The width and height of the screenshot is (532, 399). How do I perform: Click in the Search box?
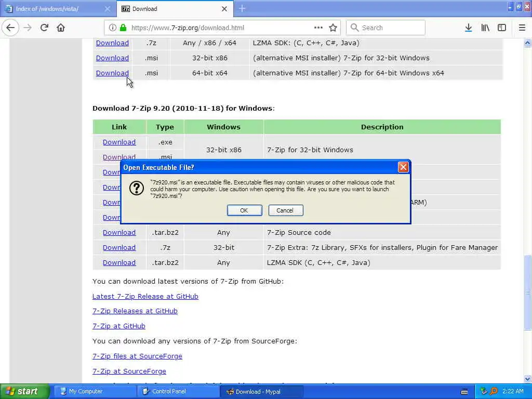click(385, 28)
